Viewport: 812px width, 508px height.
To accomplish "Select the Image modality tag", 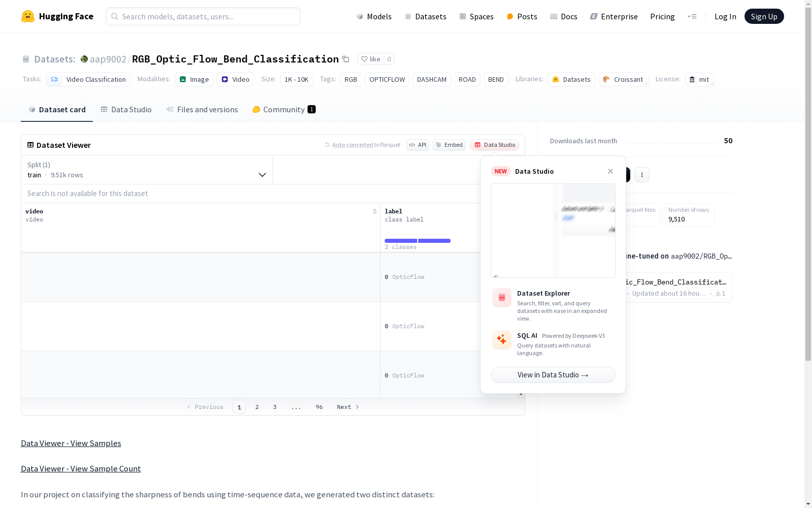I will [194, 79].
